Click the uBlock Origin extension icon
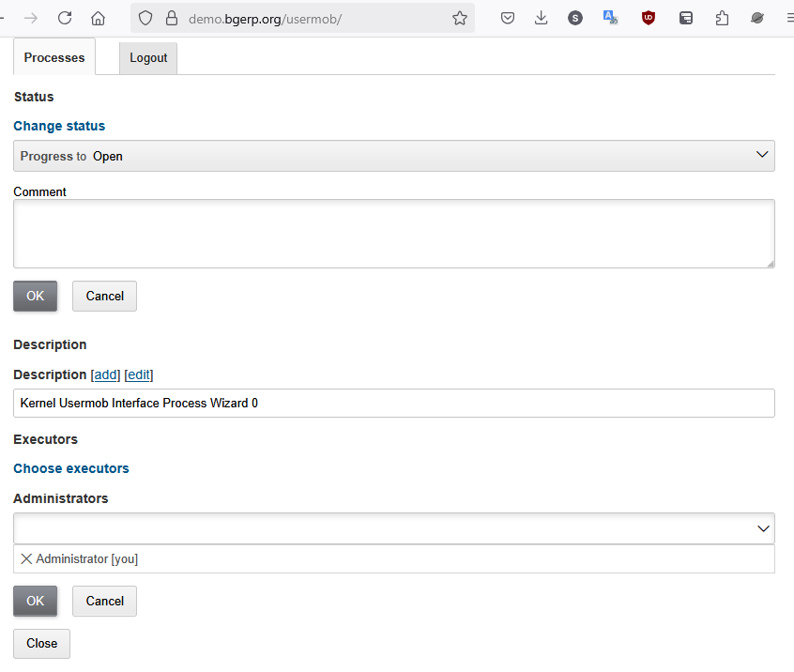 648,18
